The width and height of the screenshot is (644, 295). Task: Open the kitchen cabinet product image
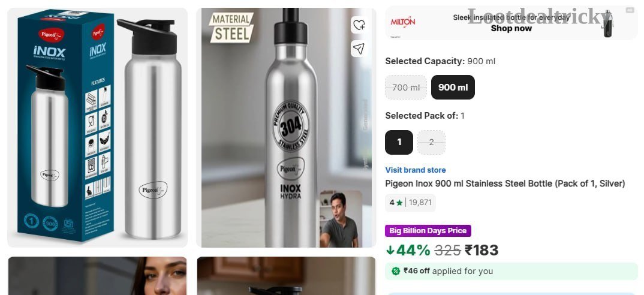click(286, 276)
